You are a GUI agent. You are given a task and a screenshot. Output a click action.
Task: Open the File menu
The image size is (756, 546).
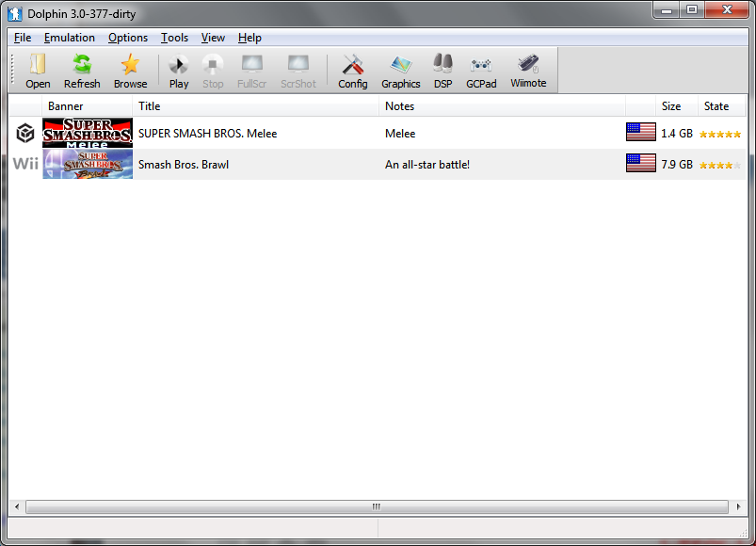(23, 38)
